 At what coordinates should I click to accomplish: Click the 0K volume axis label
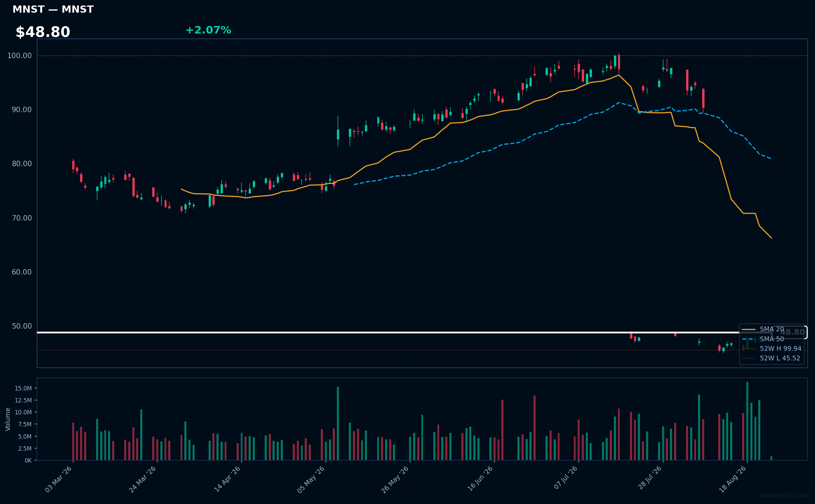coord(28,461)
